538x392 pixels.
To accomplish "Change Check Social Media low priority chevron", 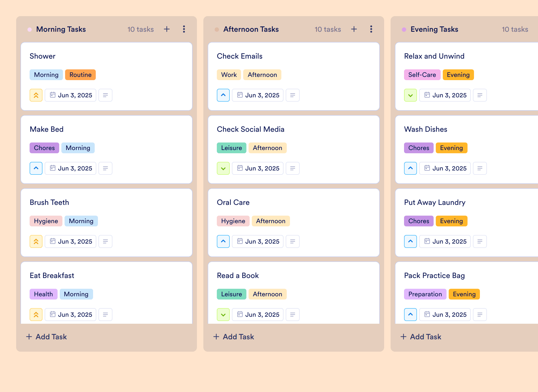I will coord(223,168).
